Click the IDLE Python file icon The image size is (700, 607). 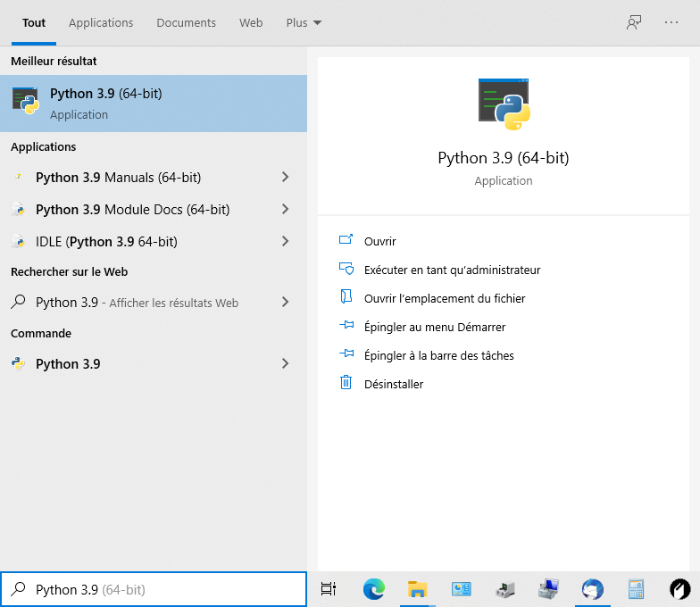[18, 241]
